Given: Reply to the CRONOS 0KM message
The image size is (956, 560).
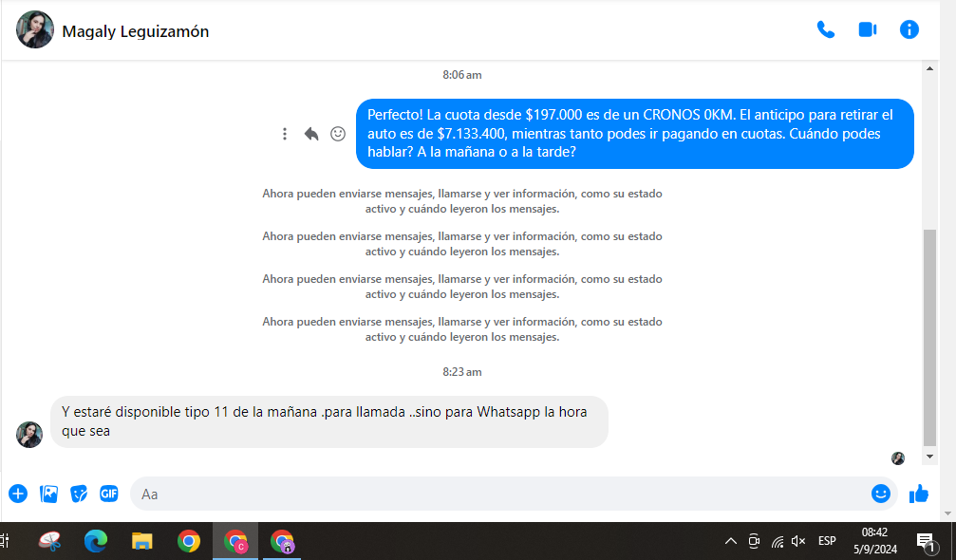Looking at the screenshot, I should [311, 134].
